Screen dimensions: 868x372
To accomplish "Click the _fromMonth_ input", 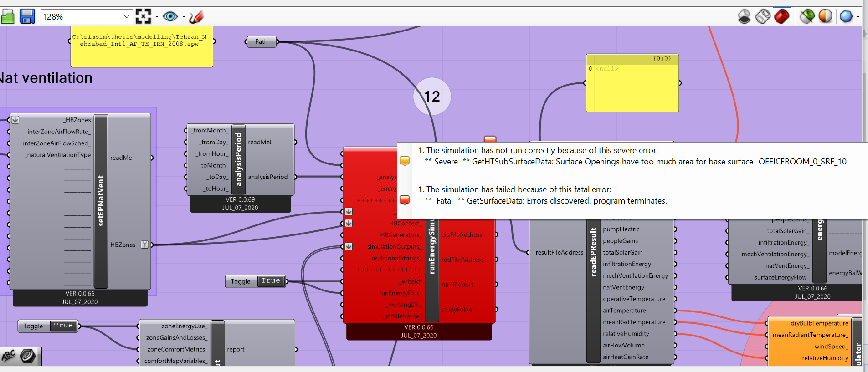I will 210,130.
